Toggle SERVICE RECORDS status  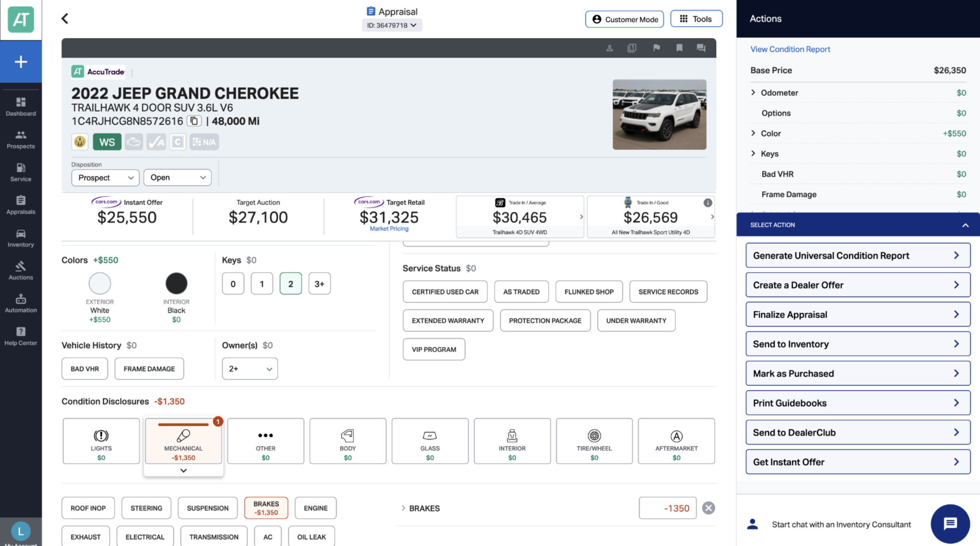(668, 292)
